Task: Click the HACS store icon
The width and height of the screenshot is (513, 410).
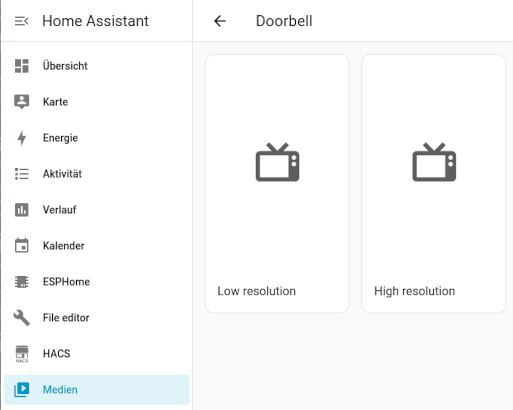Action: coord(22,354)
